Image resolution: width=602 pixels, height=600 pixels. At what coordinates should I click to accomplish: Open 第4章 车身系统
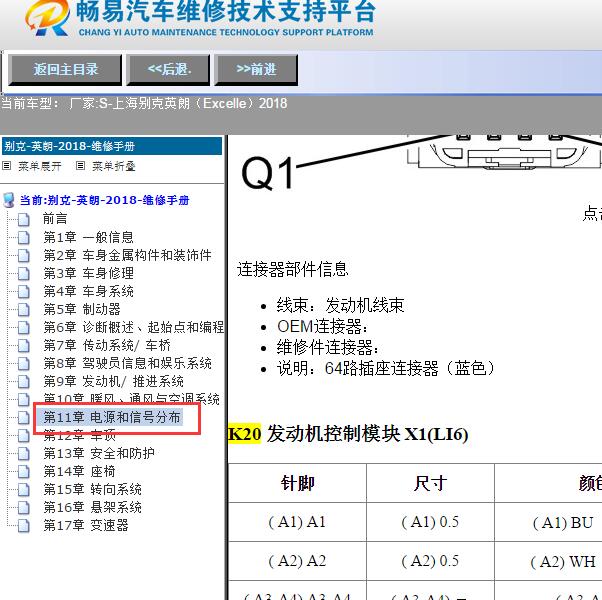pos(88,291)
